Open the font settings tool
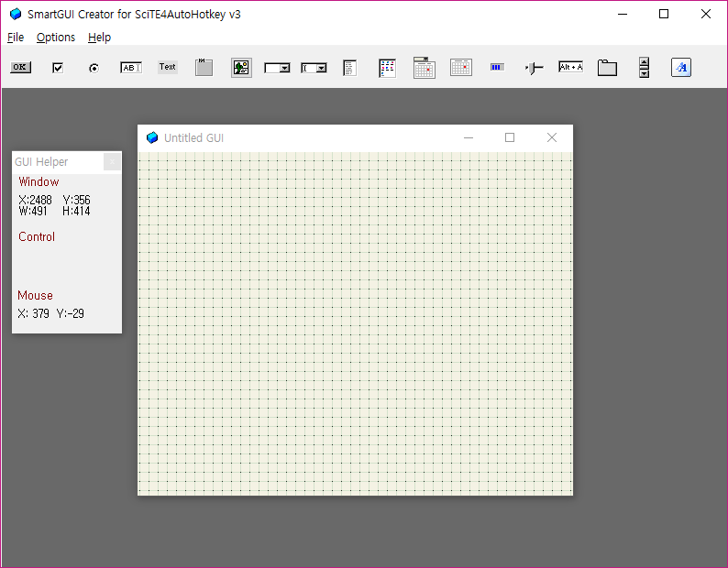This screenshot has height=568, width=728. pos(681,68)
